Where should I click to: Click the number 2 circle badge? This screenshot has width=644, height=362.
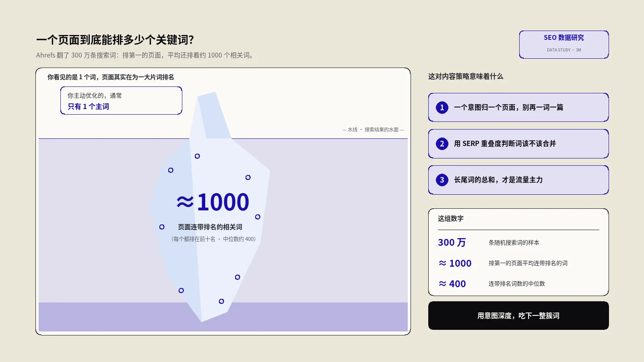(x=442, y=144)
